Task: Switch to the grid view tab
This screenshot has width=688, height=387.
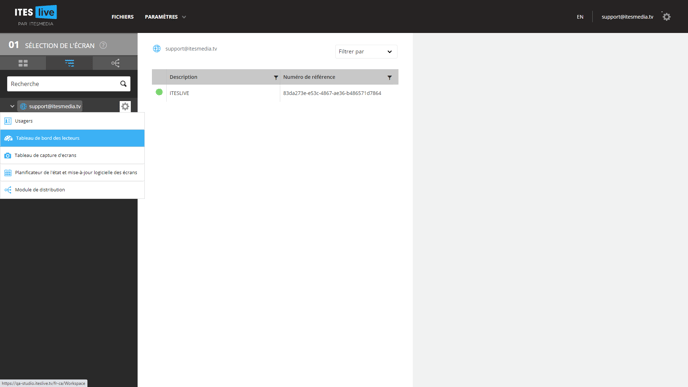Action: click(23, 63)
